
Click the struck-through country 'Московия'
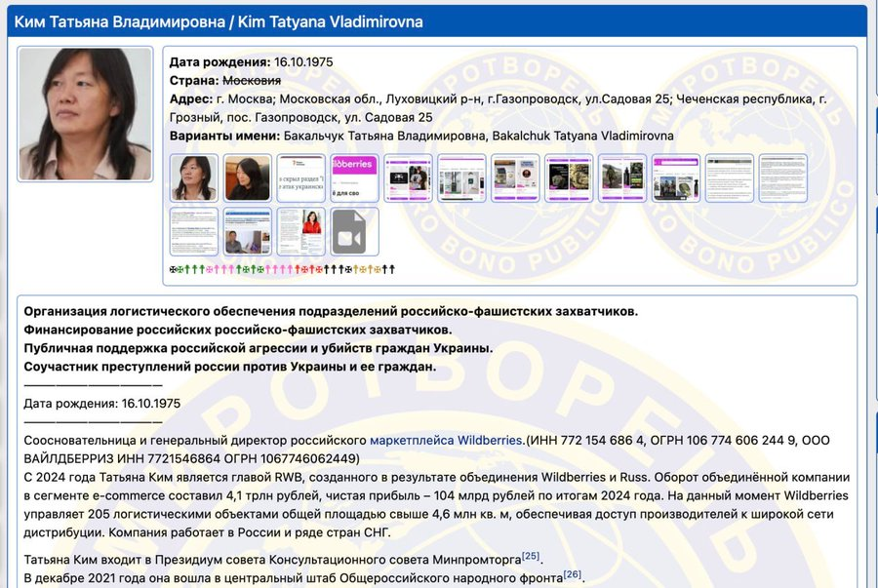tap(252, 81)
